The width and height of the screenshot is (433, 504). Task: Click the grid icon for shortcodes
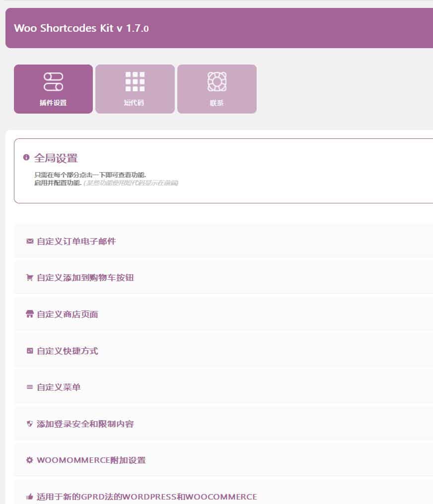coord(135,82)
